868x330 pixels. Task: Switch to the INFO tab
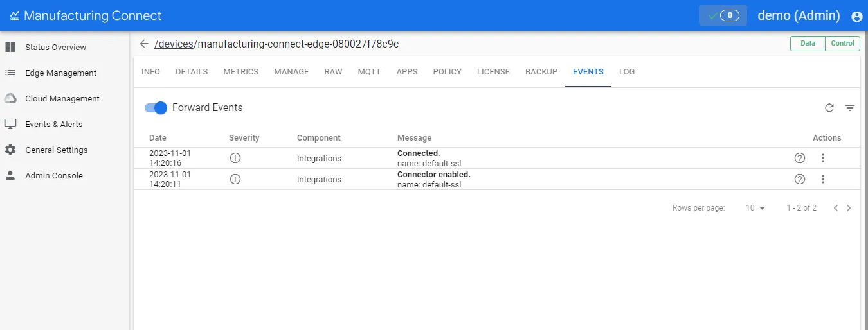click(150, 72)
